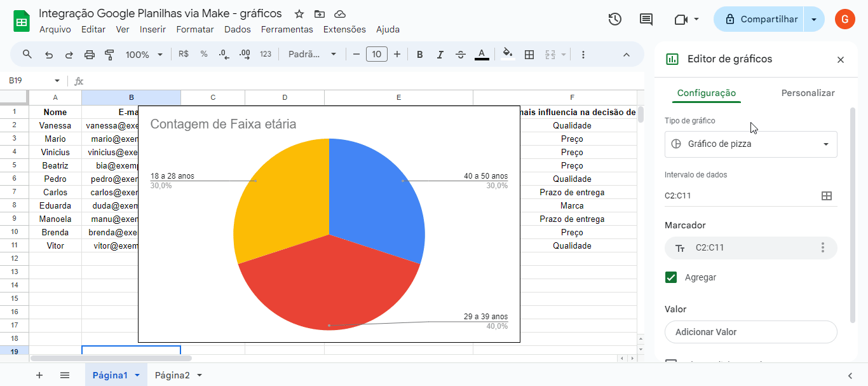Switch to the Personalizar tab
Screen dimensions: 868x386
click(x=808, y=92)
